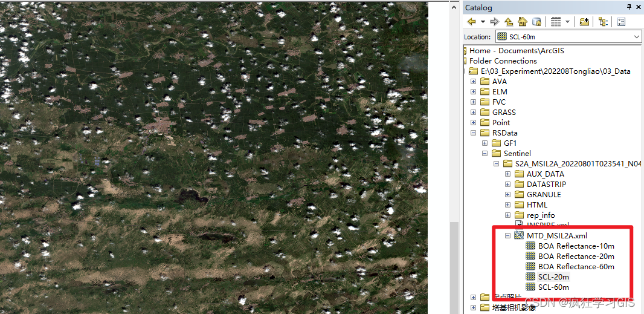Screen dimensions: 644x314
Task: Expand the Point folder
Action: pos(473,123)
